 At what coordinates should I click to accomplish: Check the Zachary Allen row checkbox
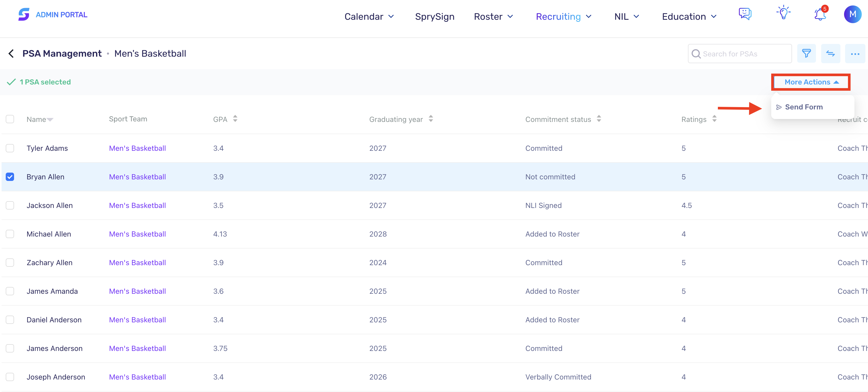point(10,263)
